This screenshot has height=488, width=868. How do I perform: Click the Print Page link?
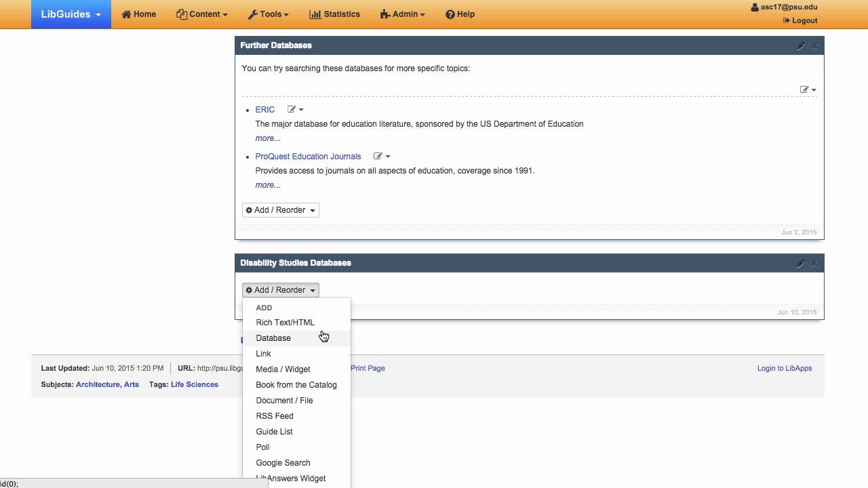(368, 369)
